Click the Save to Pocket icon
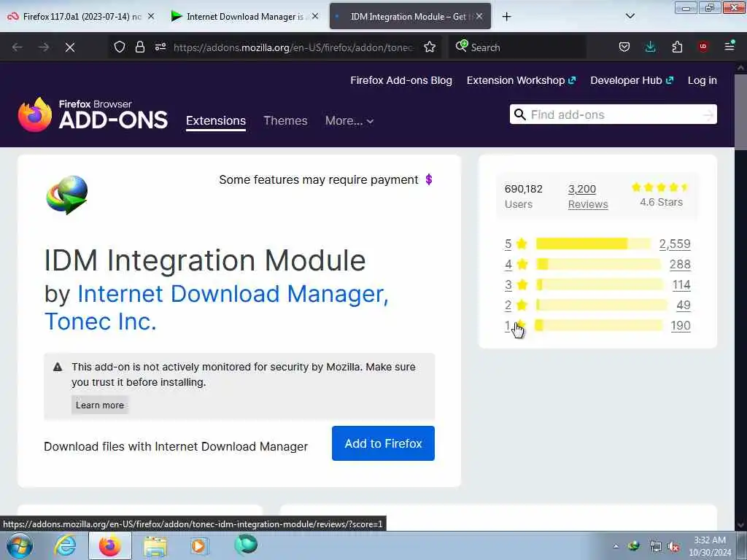Image resolution: width=747 pixels, height=560 pixels. click(624, 47)
